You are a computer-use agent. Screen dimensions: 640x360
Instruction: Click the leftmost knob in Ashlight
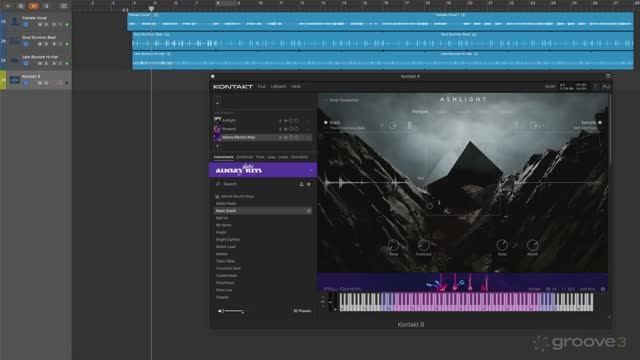coord(393,245)
